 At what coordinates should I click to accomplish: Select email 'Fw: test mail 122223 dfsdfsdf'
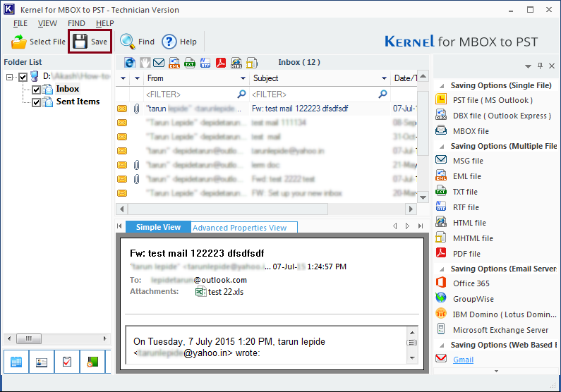(266, 109)
